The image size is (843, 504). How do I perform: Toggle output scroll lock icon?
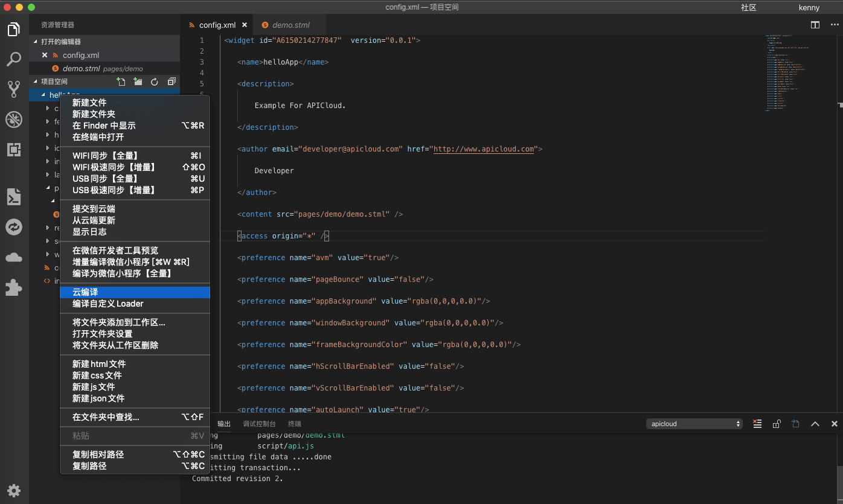pos(777,424)
